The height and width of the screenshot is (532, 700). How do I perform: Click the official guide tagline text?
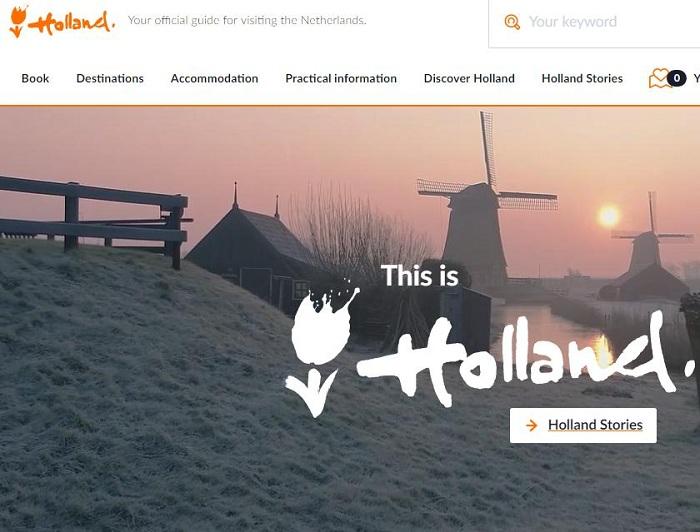click(247, 21)
